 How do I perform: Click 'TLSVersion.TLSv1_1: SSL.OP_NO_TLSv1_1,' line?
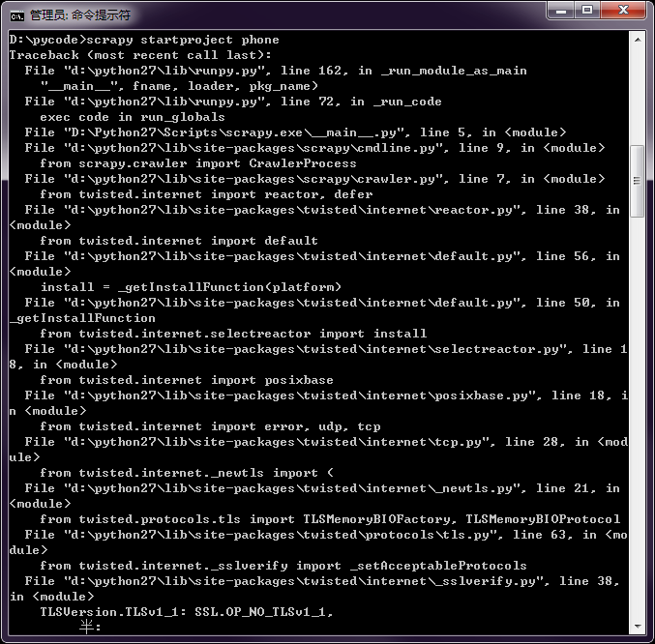click(187, 612)
